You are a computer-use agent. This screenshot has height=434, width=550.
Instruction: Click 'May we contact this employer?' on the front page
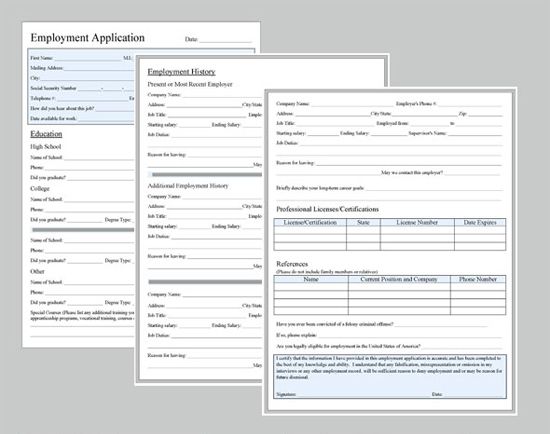(x=412, y=173)
